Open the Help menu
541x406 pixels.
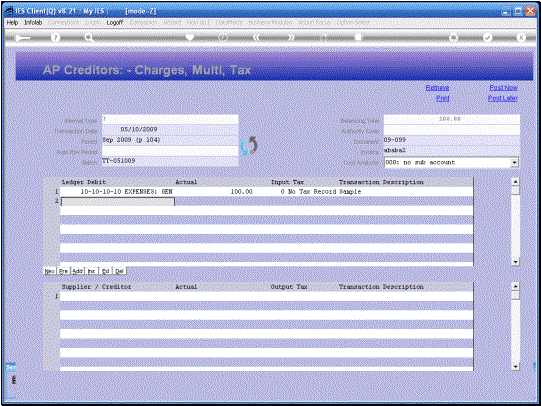pyautogui.click(x=12, y=22)
